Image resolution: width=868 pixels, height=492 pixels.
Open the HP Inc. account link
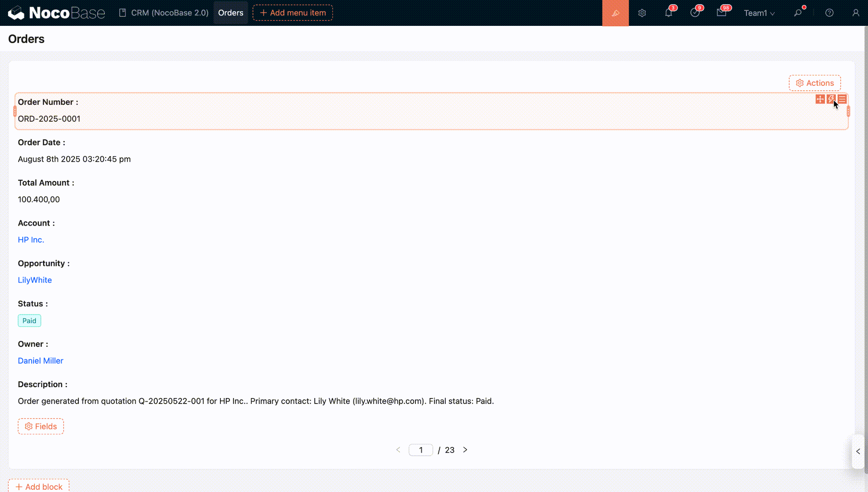[31, 240]
